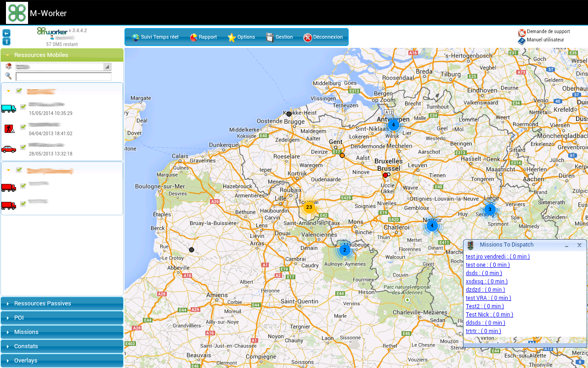The width and height of the screenshot is (588, 368).
Task: Click the "57 SMS restant" text
Action: click(x=62, y=45)
